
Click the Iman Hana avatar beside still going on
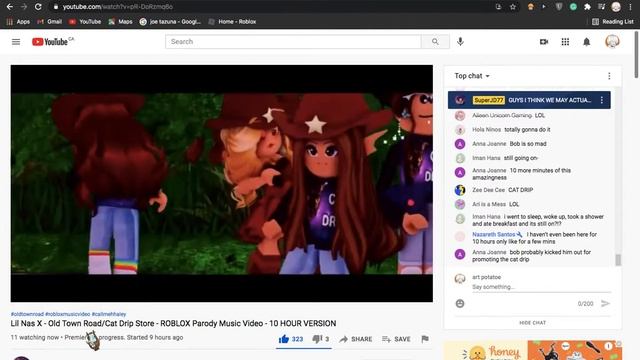[x=460, y=158]
